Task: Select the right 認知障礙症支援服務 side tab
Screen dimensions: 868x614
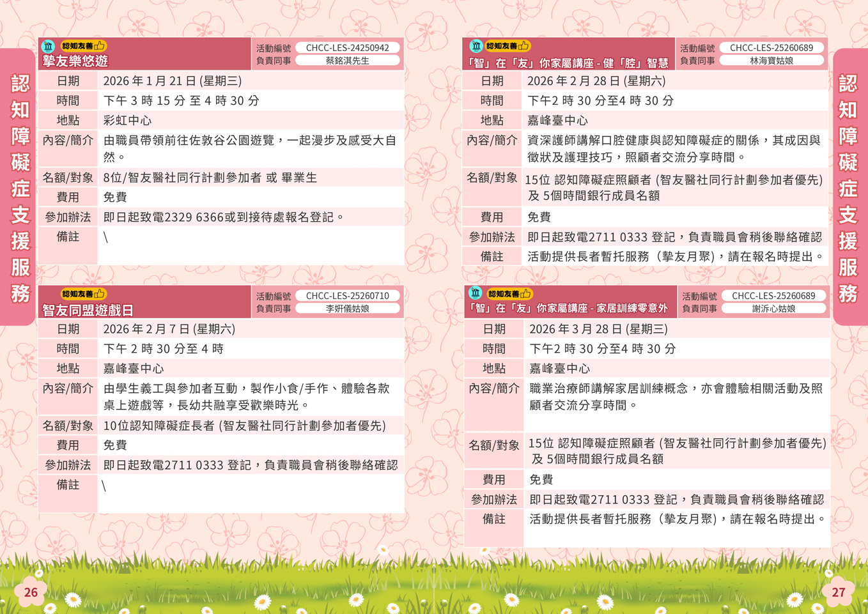Action: tap(848, 188)
